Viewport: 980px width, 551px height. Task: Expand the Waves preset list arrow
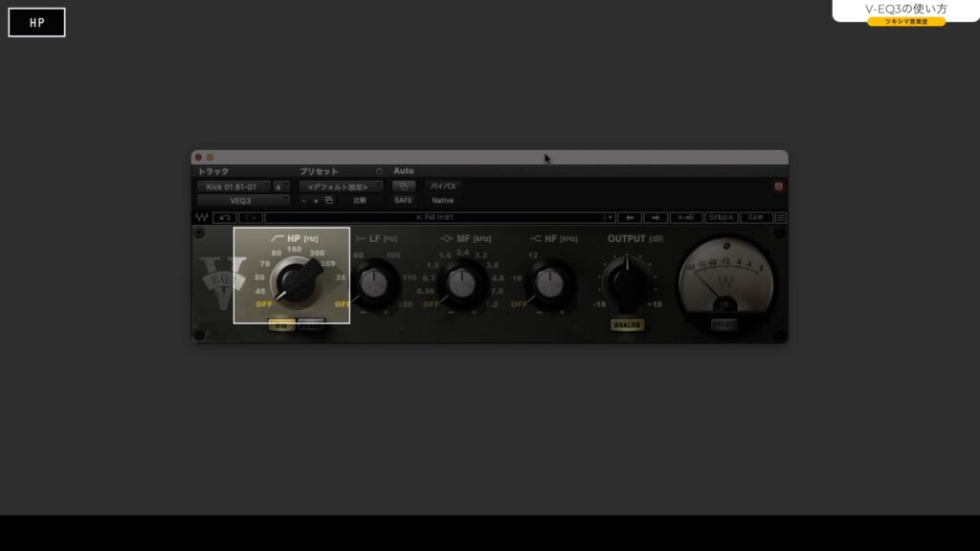[610, 217]
